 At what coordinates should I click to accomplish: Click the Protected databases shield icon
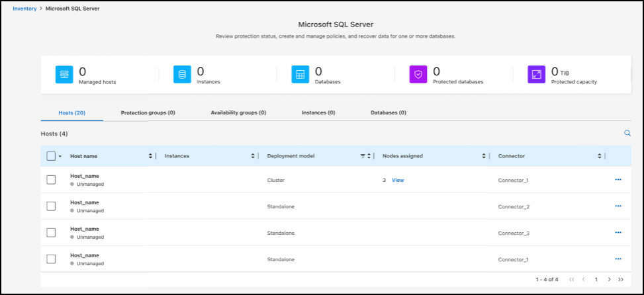coord(418,75)
